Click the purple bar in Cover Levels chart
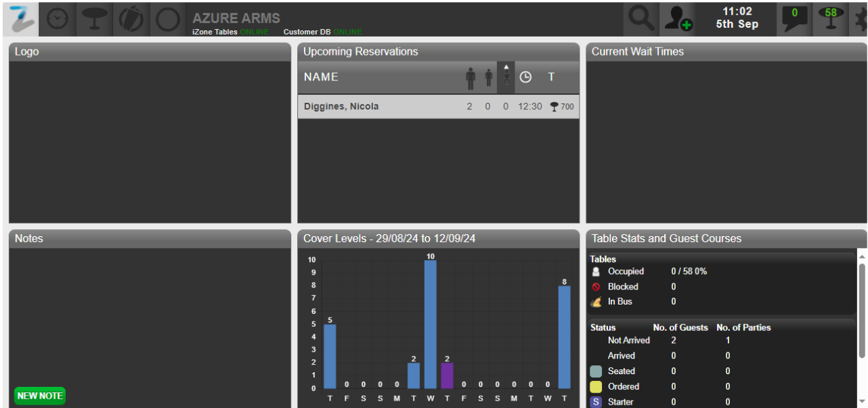This screenshot has width=868, height=408. click(447, 376)
